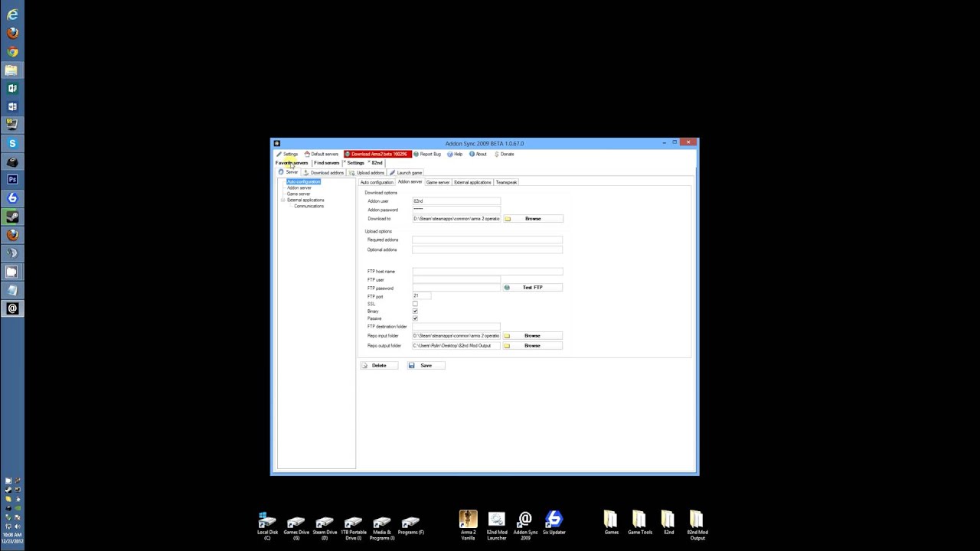Select Addon server in the left tree
The width and height of the screenshot is (980, 551).
pos(299,187)
